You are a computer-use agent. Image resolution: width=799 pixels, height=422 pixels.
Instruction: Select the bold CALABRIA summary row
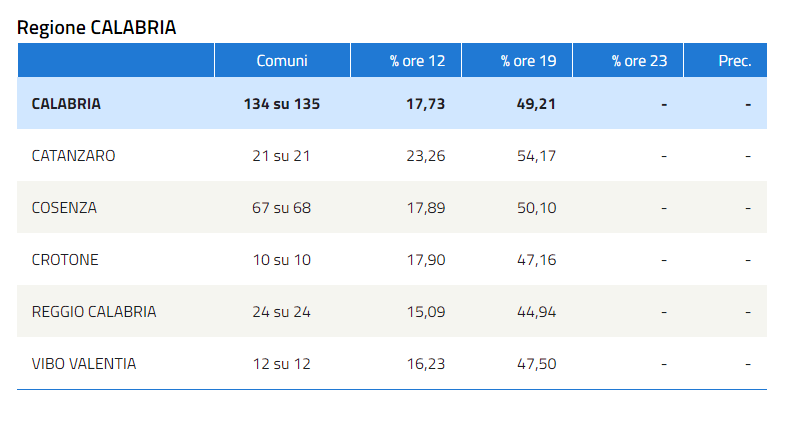392,103
